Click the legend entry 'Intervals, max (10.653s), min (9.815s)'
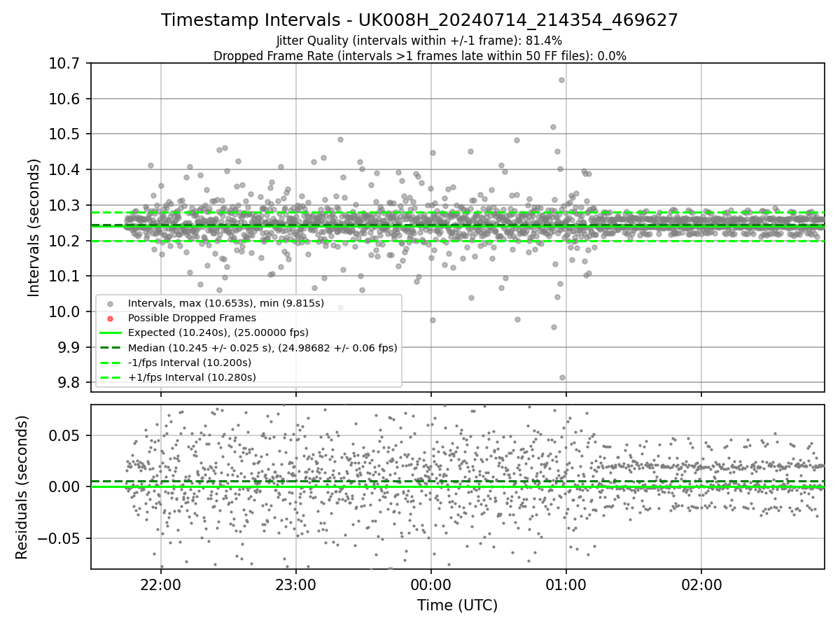Viewport: 840px width, 630px height. [x=226, y=303]
